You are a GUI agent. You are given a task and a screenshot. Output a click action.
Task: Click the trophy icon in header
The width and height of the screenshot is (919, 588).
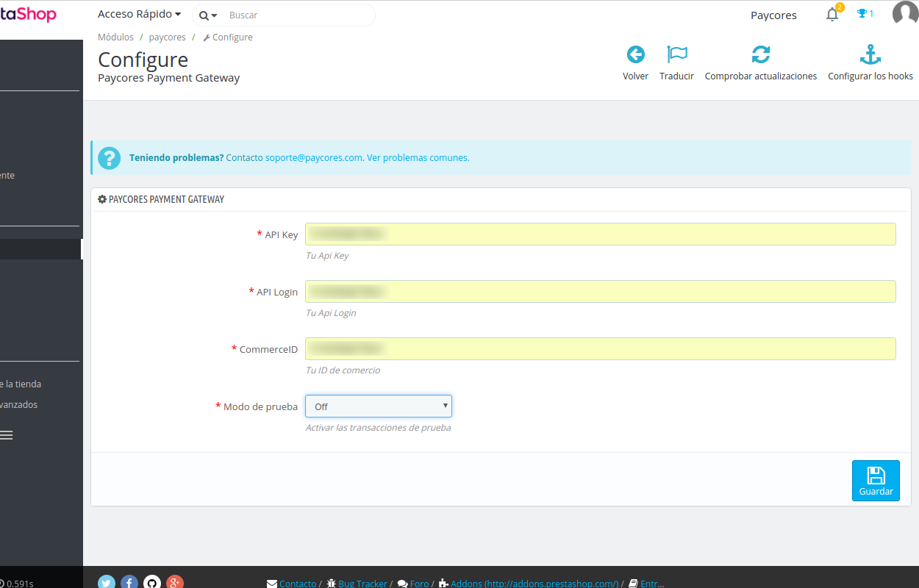[862, 13]
